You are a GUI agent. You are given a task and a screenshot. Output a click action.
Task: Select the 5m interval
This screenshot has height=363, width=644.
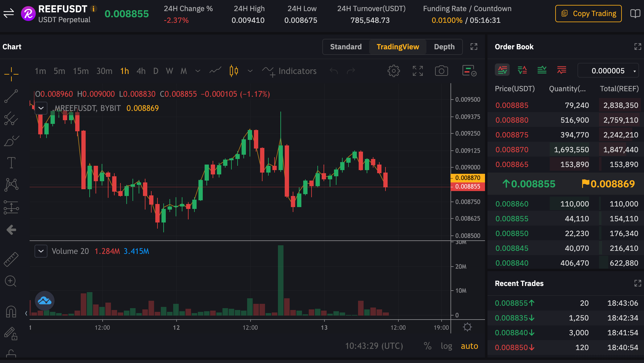tap(59, 71)
